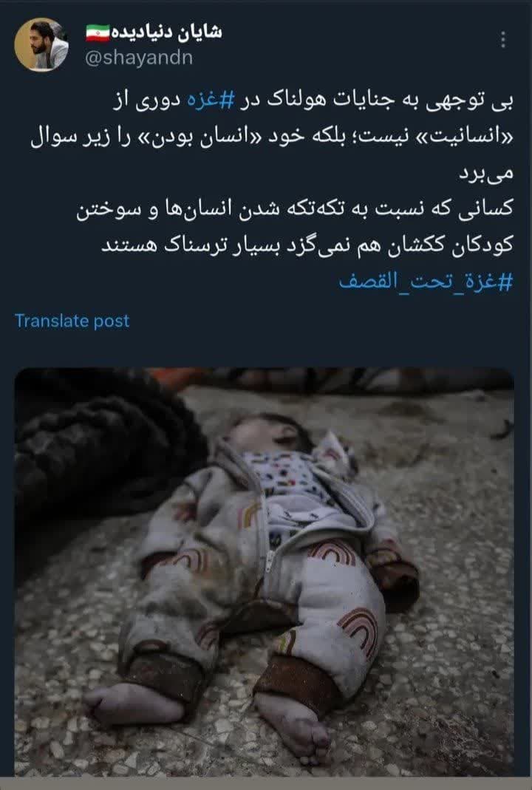Click the Iran flag emoji beside name
This screenshot has width=532, height=790.
(x=98, y=33)
